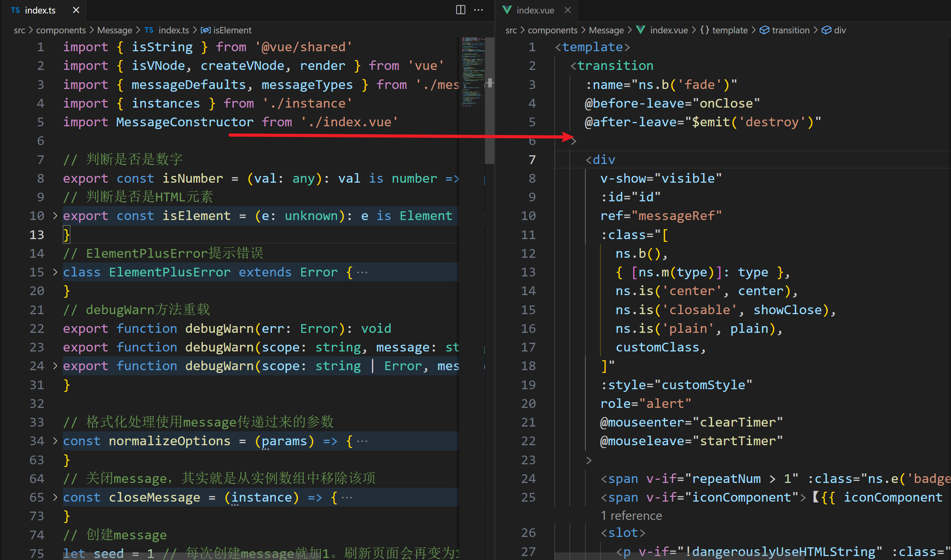Click the split editor right icon

(x=460, y=10)
